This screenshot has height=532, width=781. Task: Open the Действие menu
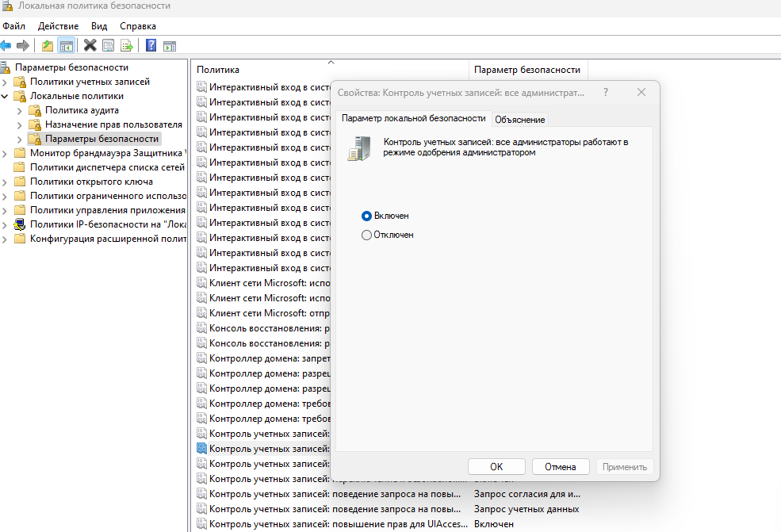(x=58, y=26)
